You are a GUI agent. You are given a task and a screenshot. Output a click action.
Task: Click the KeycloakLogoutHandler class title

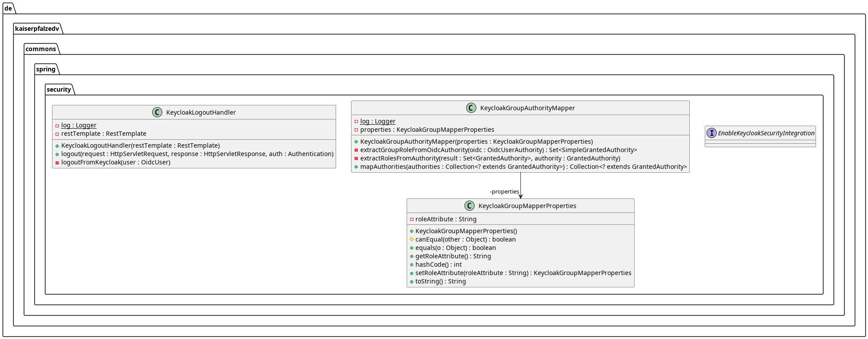coord(201,112)
